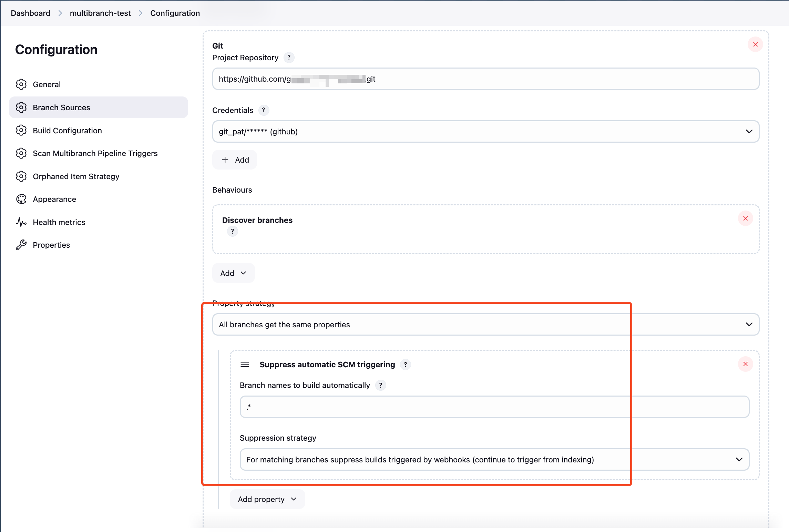Delete the Discover branches behaviour
Viewport: 789px width, 532px height.
click(745, 218)
